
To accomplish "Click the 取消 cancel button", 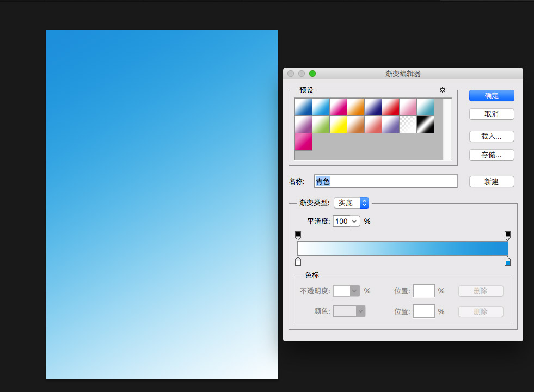I will click(492, 114).
